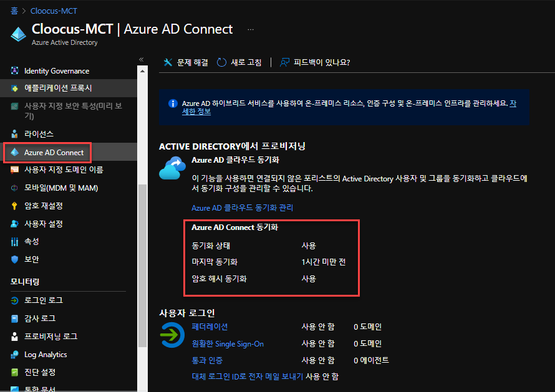Screen dimensions: 555x392
Task: Click the 암호 재설정 key icon
Action: pos(14,206)
